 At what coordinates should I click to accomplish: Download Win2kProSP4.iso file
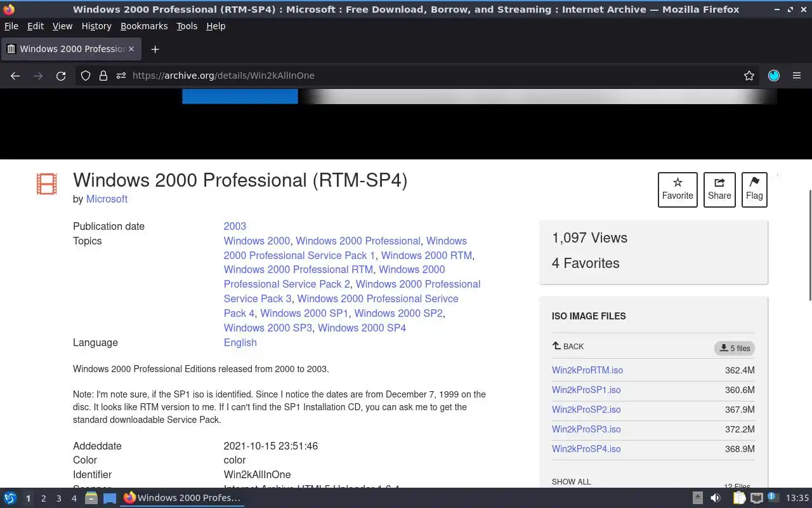click(586, 449)
